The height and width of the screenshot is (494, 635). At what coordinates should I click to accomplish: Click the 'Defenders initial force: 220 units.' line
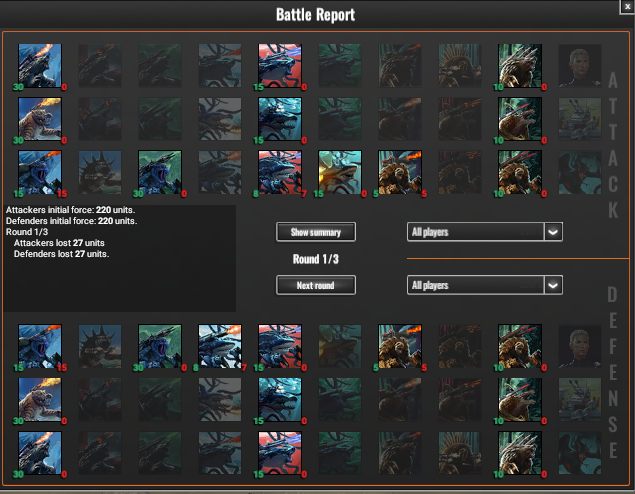[x=71, y=221]
